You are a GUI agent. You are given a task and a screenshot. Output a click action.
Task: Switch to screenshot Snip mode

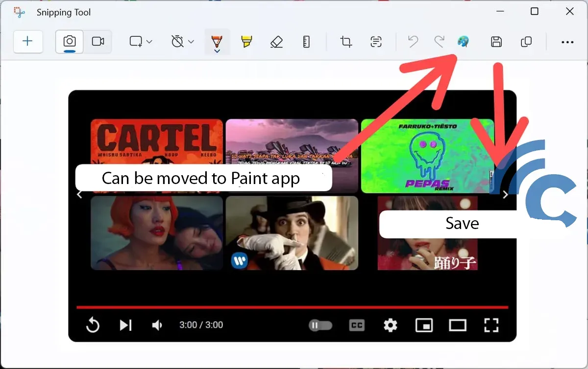70,42
